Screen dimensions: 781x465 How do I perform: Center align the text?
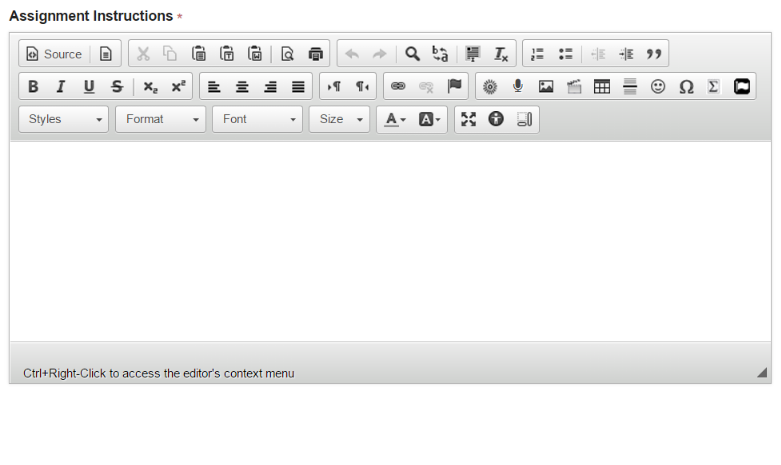(x=242, y=87)
